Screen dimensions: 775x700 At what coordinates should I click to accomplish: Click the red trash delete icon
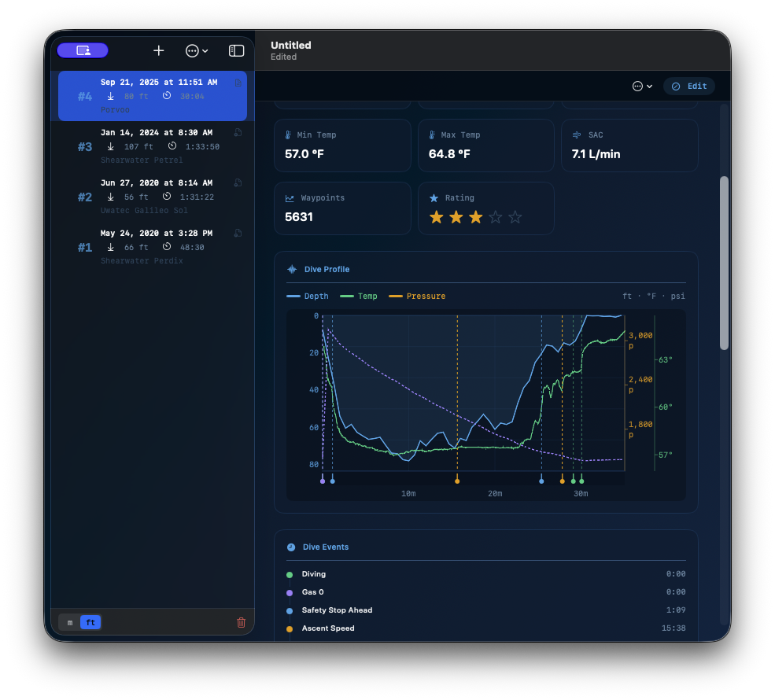[241, 623]
